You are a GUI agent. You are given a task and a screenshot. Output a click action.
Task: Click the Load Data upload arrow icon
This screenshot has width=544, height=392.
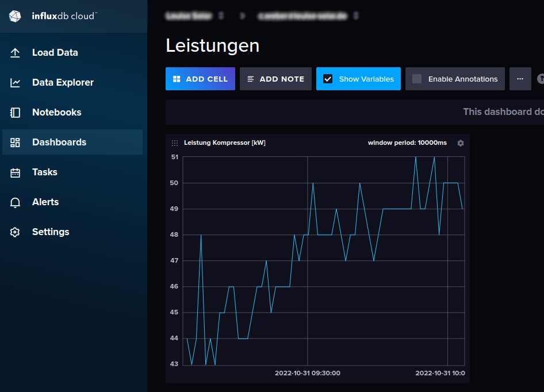(15, 53)
